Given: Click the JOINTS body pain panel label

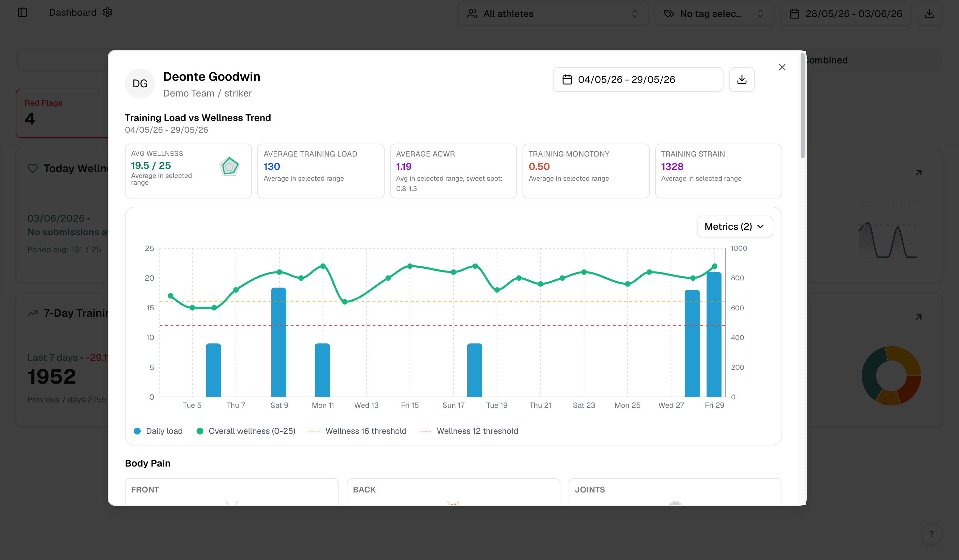Looking at the screenshot, I should pos(590,490).
